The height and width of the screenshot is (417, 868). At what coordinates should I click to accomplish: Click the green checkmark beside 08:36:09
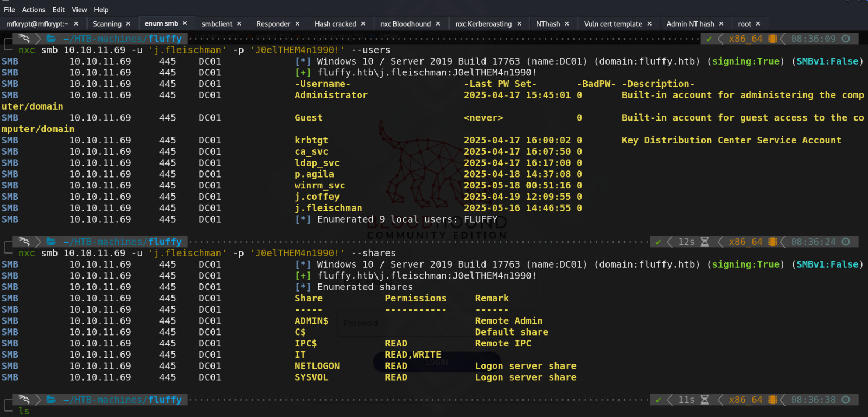(x=709, y=39)
